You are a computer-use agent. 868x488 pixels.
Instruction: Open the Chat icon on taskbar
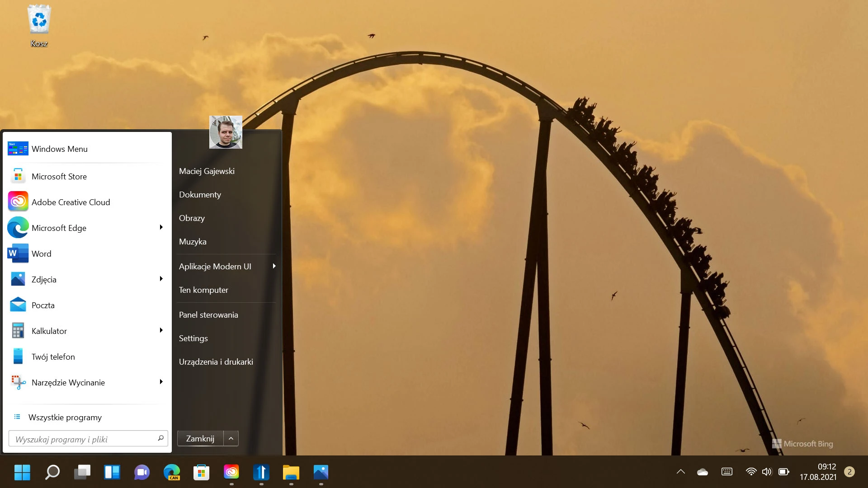(142, 472)
